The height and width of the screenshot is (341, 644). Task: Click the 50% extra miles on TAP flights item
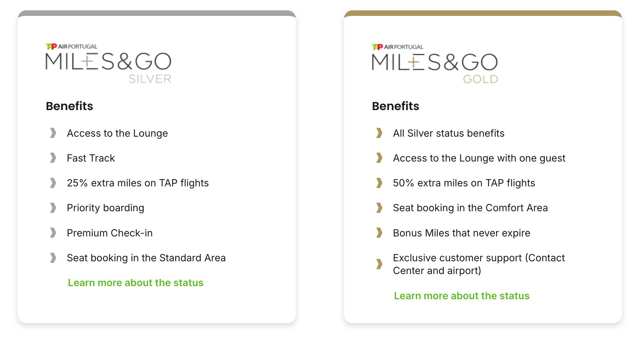pyautogui.click(x=464, y=183)
